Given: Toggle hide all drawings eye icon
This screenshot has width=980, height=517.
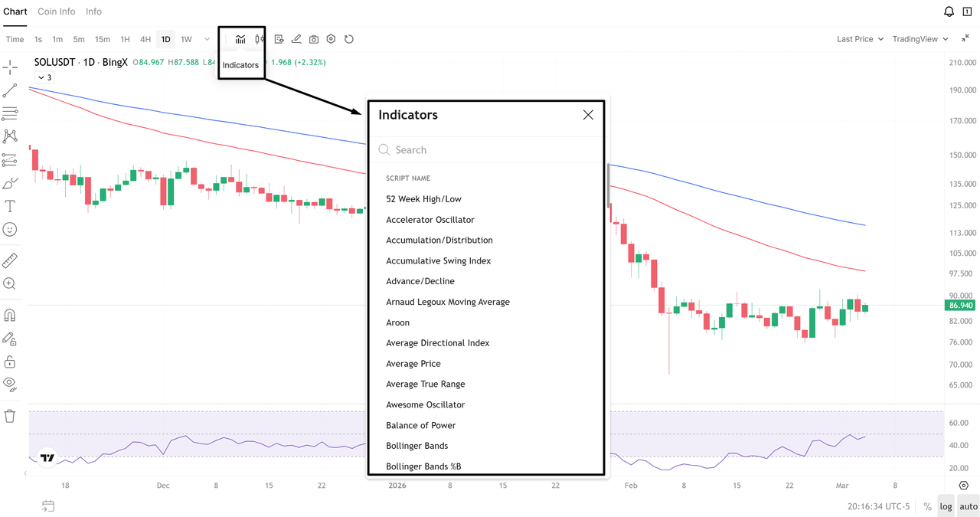Looking at the screenshot, I should pyautogui.click(x=10, y=383).
